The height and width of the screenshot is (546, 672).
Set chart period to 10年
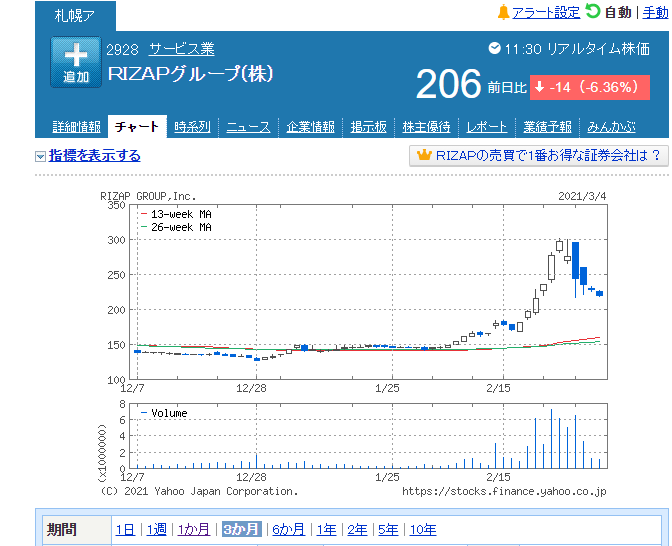[x=423, y=530]
